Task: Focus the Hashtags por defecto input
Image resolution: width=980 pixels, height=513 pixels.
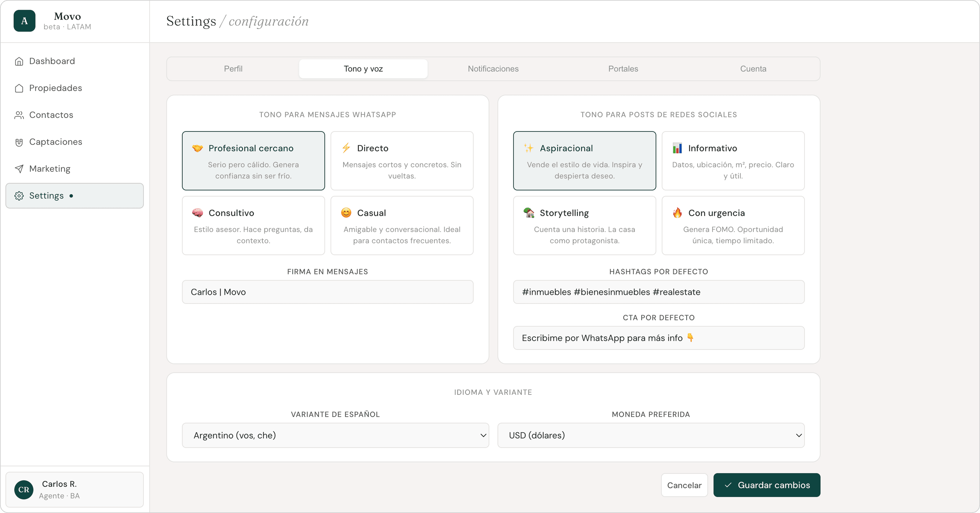Action: [x=659, y=292]
